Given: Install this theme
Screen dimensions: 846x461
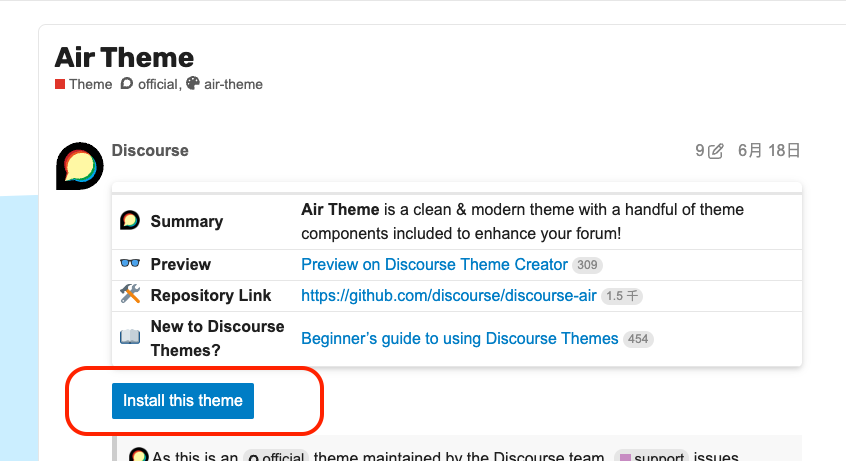Looking at the screenshot, I should 183,401.
